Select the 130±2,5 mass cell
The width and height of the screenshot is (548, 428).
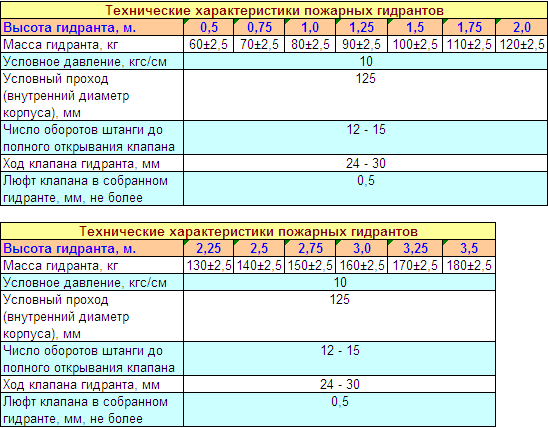click(208, 266)
